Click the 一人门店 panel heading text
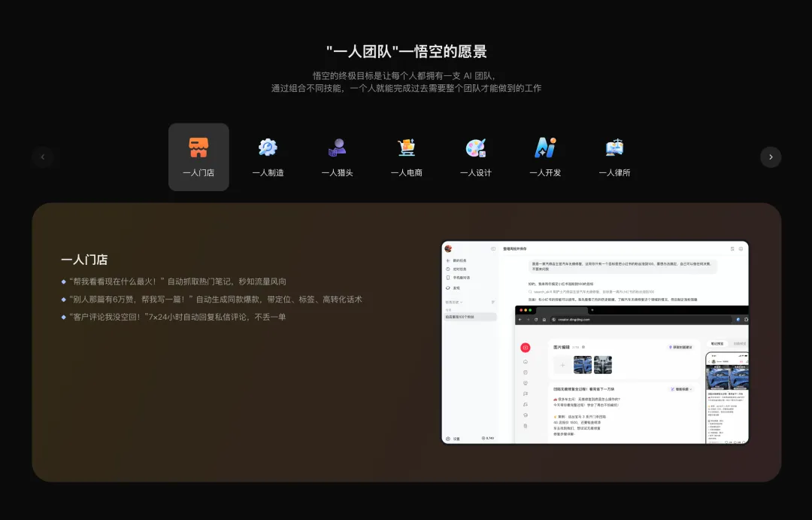Image resolution: width=812 pixels, height=520 pixels. [x=84, y=260]
